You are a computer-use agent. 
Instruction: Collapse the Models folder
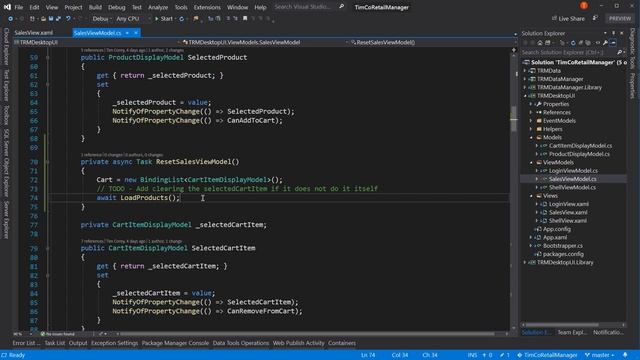[531, 138]
